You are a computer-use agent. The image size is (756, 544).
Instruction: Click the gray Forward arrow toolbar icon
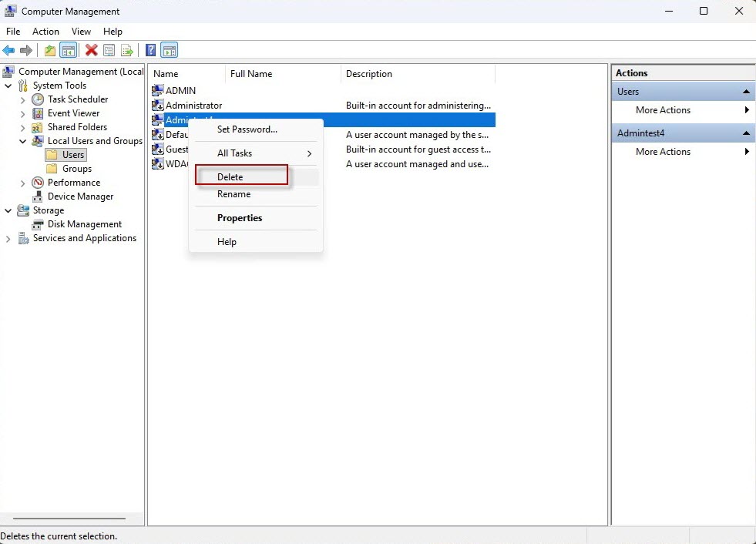click(x=26, y=50)
